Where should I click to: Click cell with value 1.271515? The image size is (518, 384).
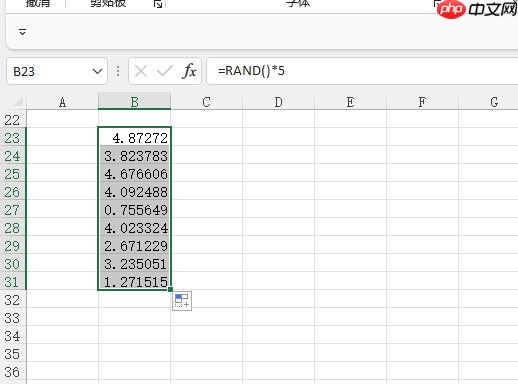tap(135, 281)
